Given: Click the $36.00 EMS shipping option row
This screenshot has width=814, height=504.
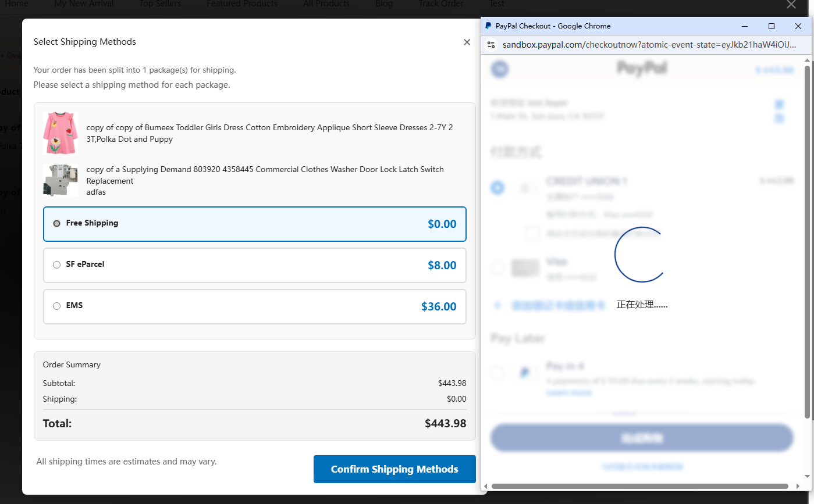Looking at the screenshot, I should tap(255, 306).
